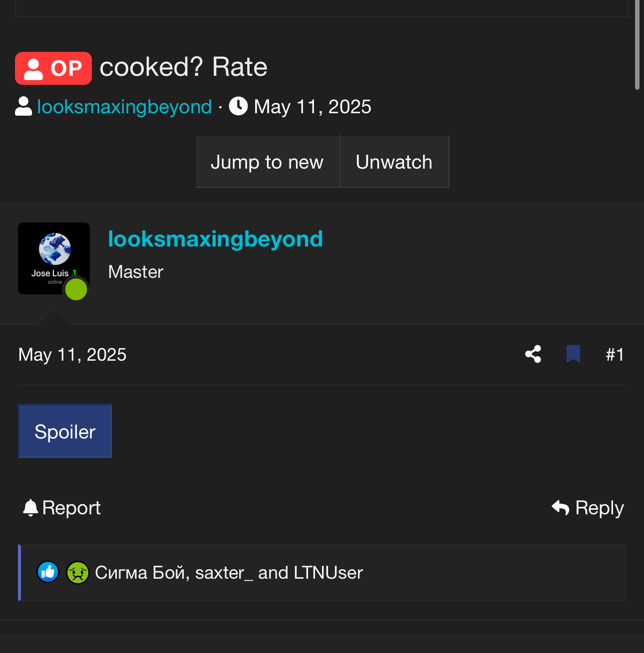
Task: Click the Reply arrow icon
Action: [560, 508]
